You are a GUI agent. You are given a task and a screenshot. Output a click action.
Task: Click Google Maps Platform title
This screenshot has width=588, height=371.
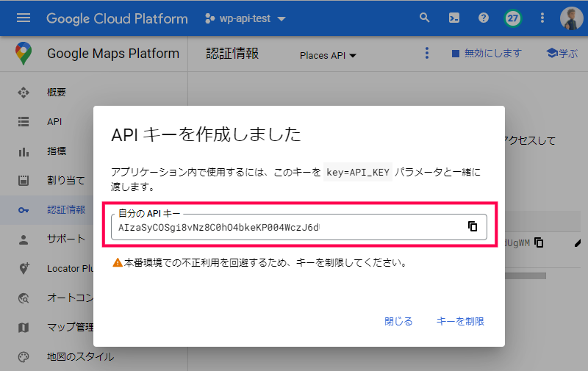click(x=113, y=54)
